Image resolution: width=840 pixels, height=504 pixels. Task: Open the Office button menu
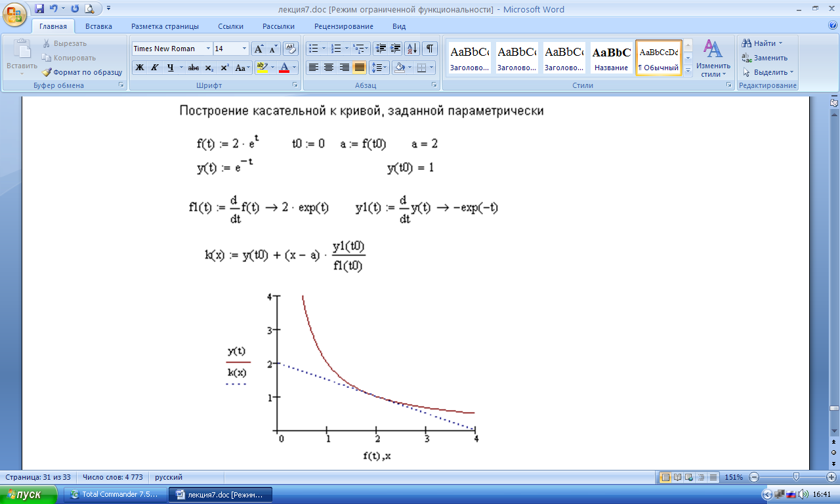point(14,13)
